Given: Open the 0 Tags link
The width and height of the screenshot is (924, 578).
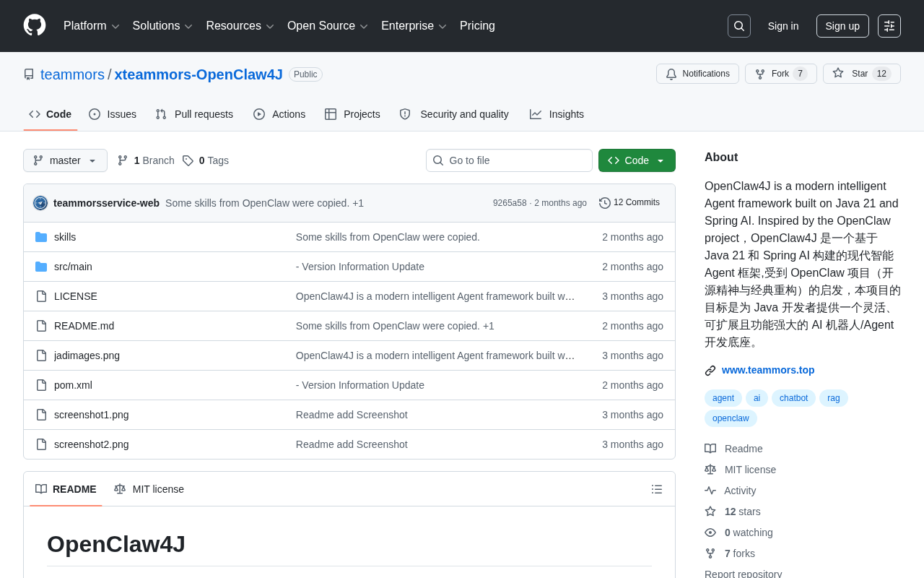Looking at the screenshot, I should (x=206, y=160).
